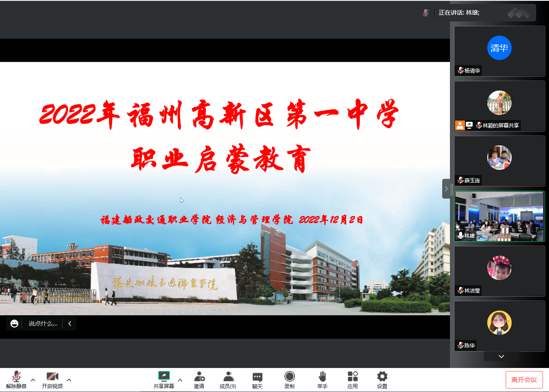549x392 pixels.
Task: Collapse the chat bar with left chevron
Action: [69, 324]
